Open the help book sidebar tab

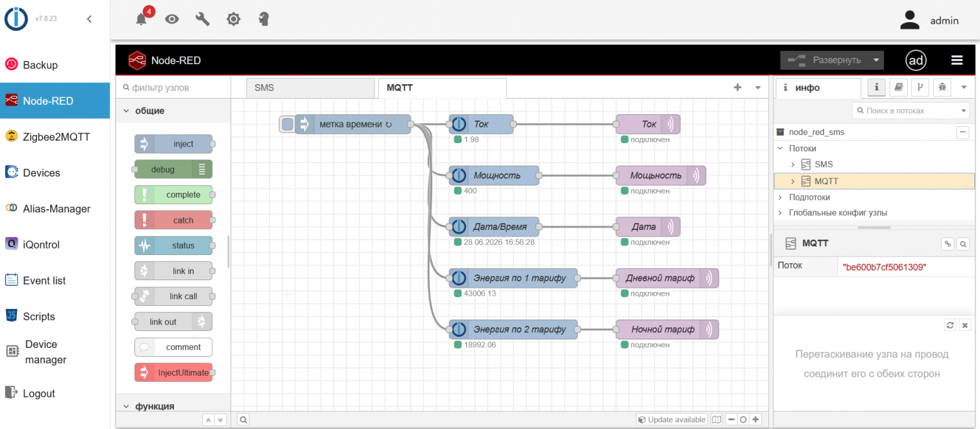(x=898, y=88)
